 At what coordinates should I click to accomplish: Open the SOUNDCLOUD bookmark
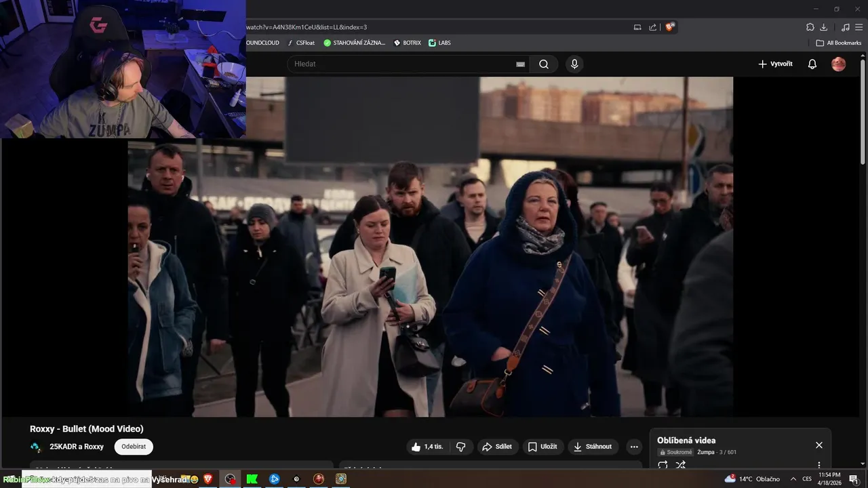262,43
